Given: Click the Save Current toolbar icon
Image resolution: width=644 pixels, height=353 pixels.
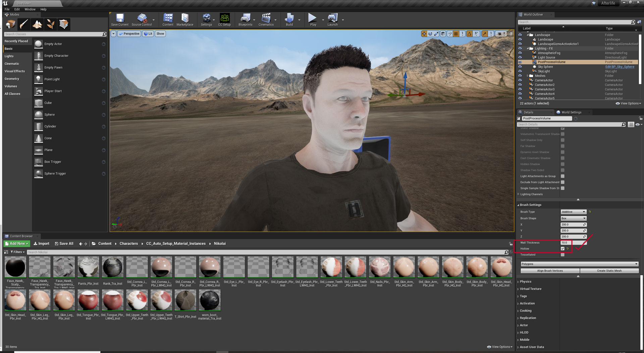Looking at the screenshot, I should 120,20.
